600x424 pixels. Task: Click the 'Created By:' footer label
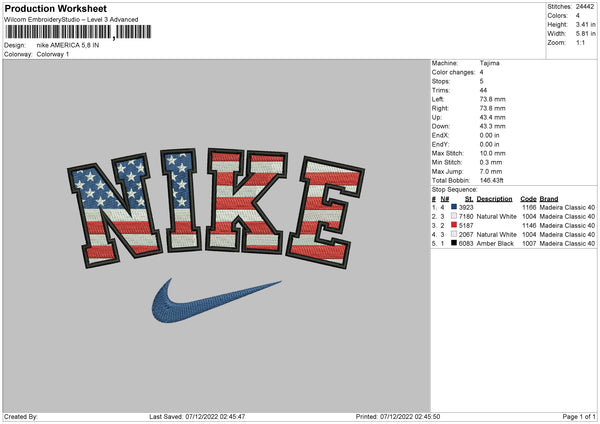point(21,416)
